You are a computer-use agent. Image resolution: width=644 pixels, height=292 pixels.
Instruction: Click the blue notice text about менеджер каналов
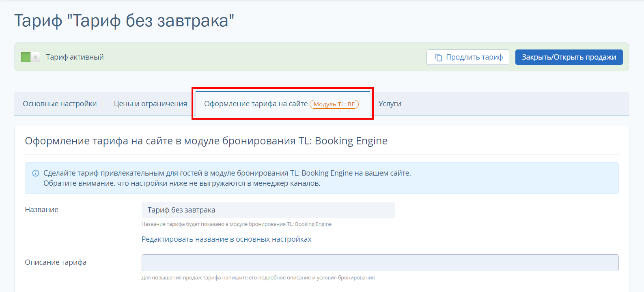[x=182, y=183]
